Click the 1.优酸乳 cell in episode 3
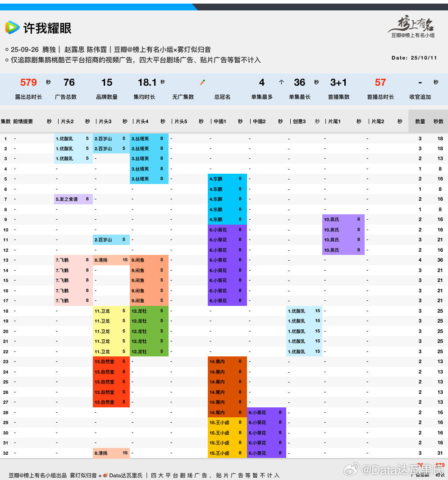The height and width of the screenshot is (480, 448). click(73, 159)
